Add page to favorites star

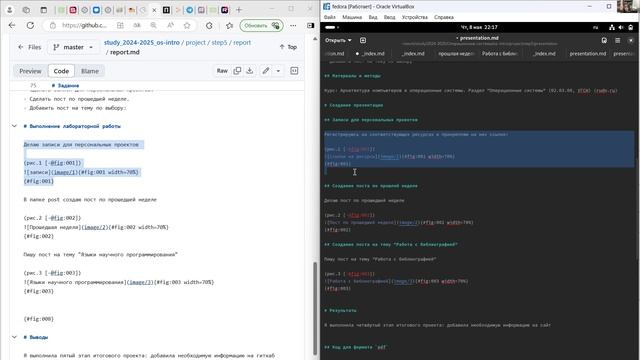click(187, 25)
